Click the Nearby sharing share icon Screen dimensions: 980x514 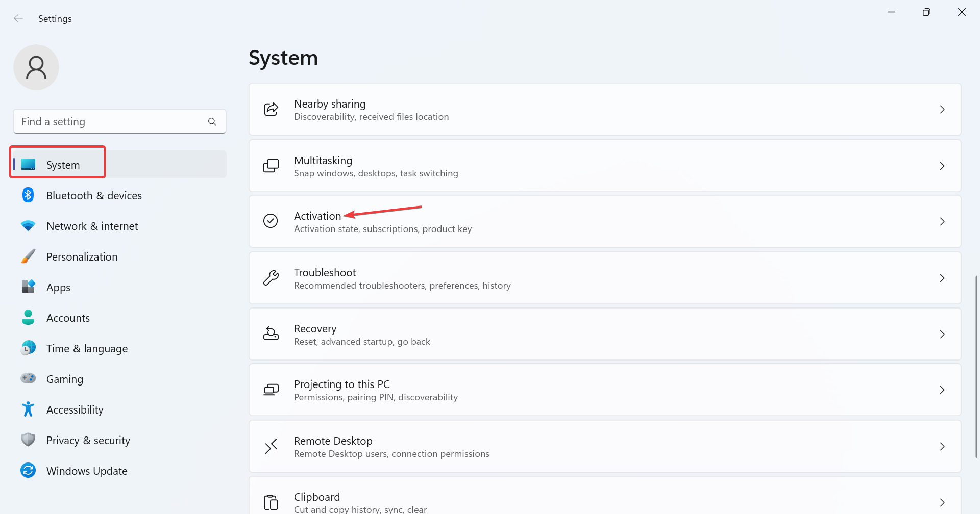click(271, 110)
